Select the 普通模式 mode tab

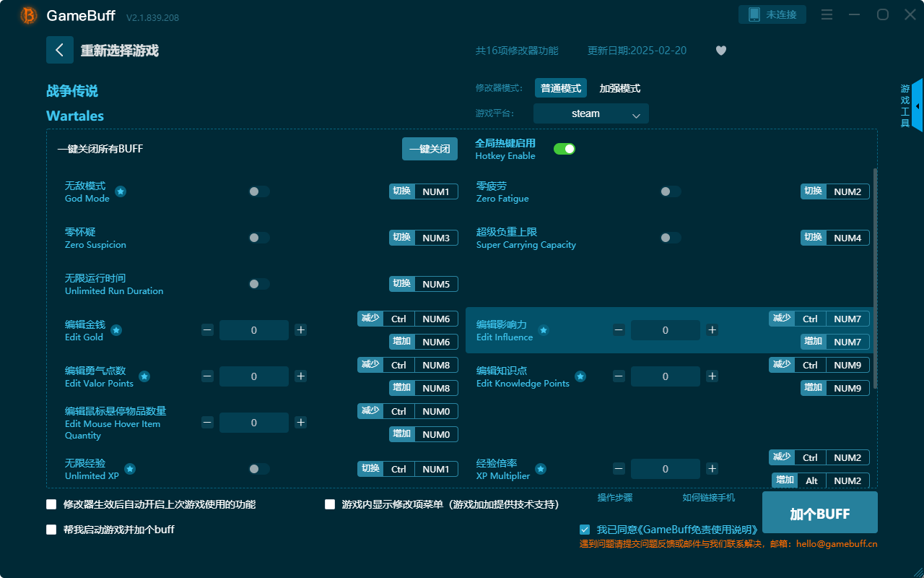[x=560, y=87]
